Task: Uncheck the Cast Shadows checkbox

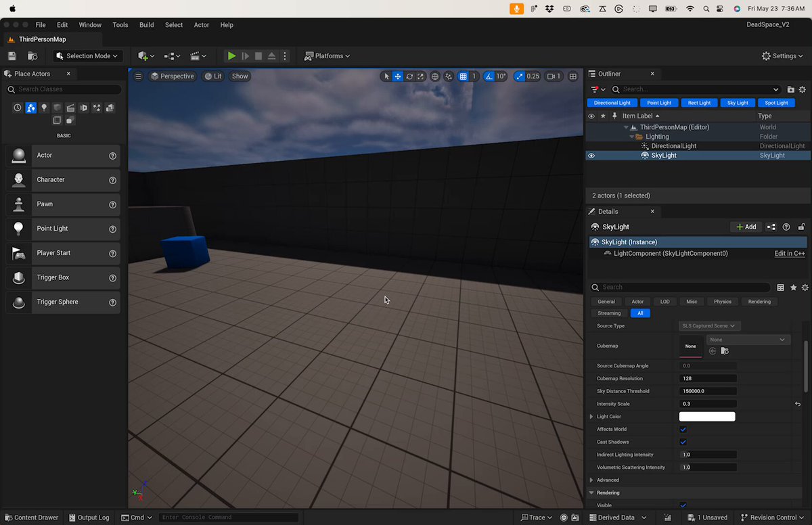Action: click(683, 442)
